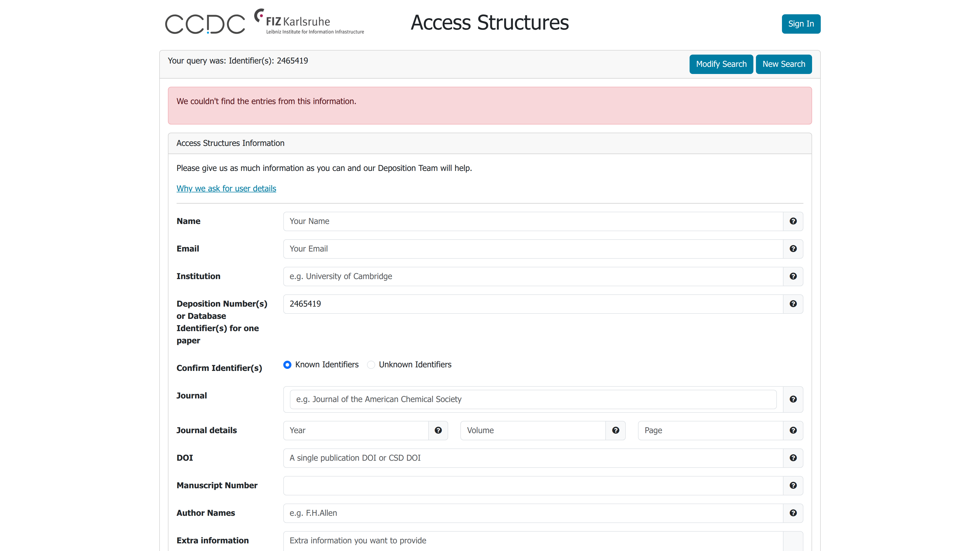Click the 'Your query was: Identifier(s): 2465419' text
Image resolution: width=980 pixels, height=551 pixels.
pos(238,61)
